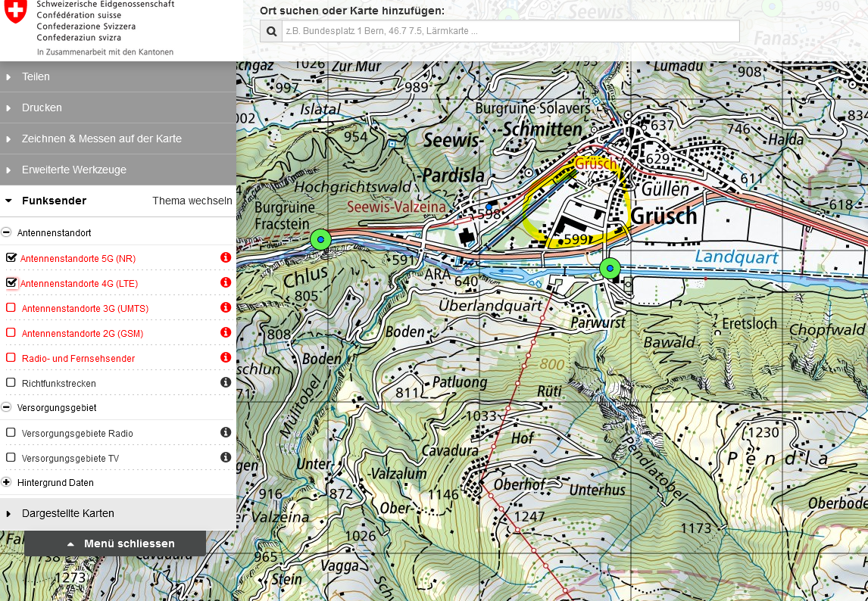Viewport: 868px width, 601px height.
Task: Enable Radio- und Fernsehsender layer
Action: [x=11, y=357]
